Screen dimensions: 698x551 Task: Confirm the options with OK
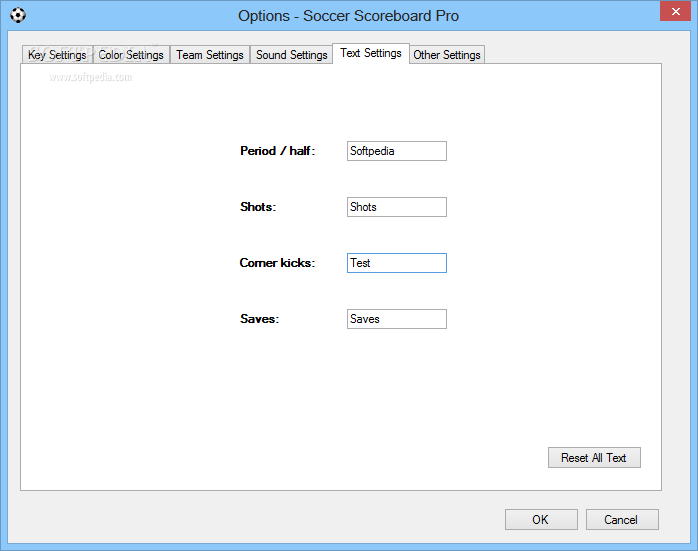[x=541, y=519]
